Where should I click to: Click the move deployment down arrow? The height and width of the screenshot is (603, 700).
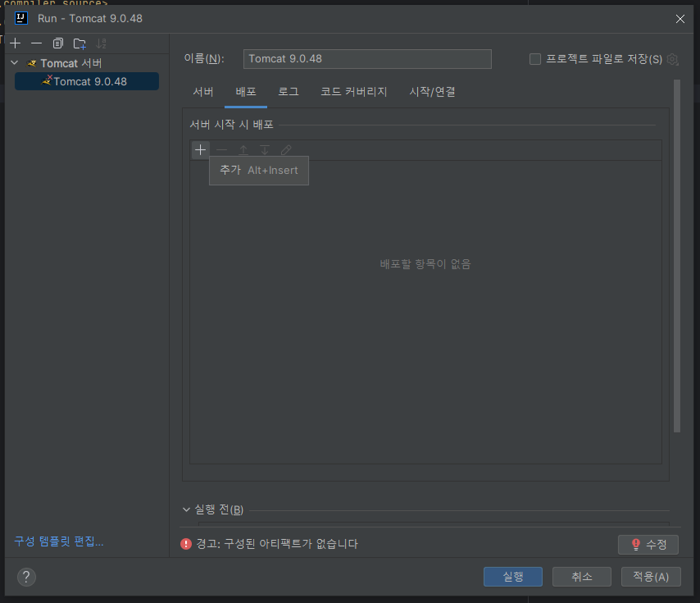(265, 150)
